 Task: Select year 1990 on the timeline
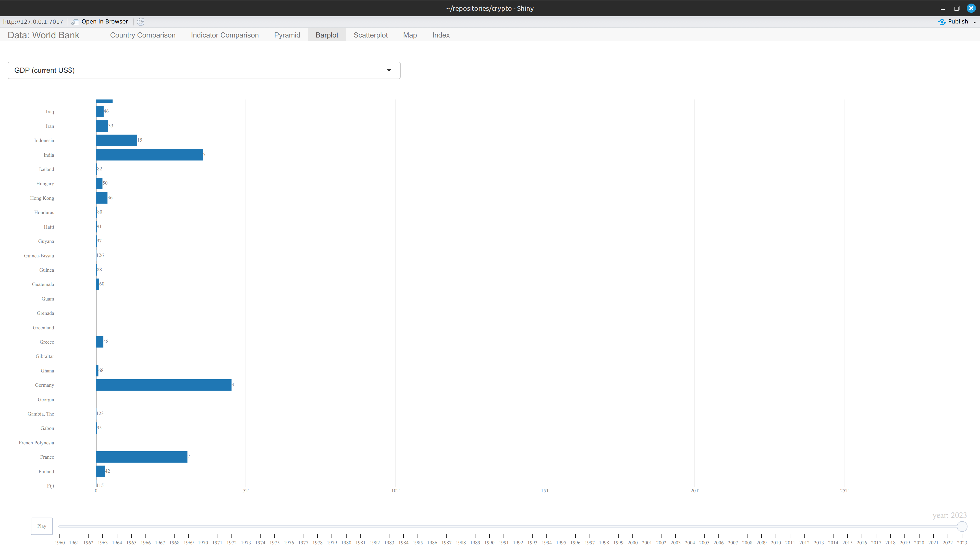tap(489, 542)
